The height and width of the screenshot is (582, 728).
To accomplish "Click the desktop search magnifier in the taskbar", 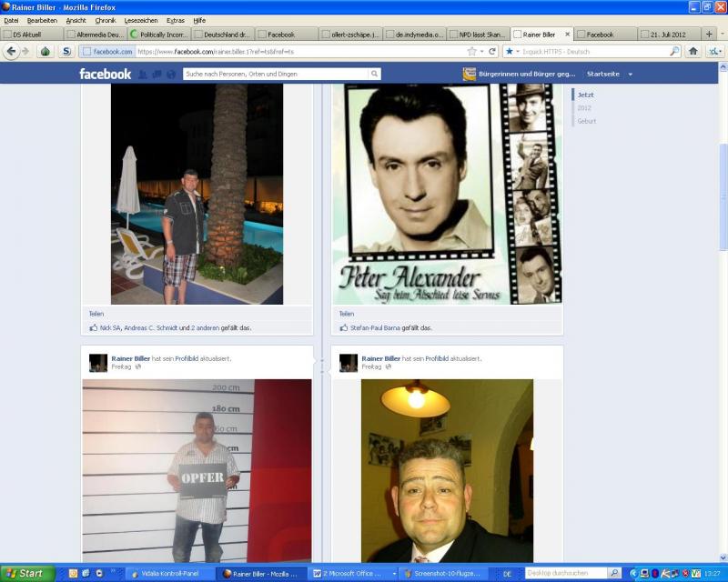I will [614, 573].
